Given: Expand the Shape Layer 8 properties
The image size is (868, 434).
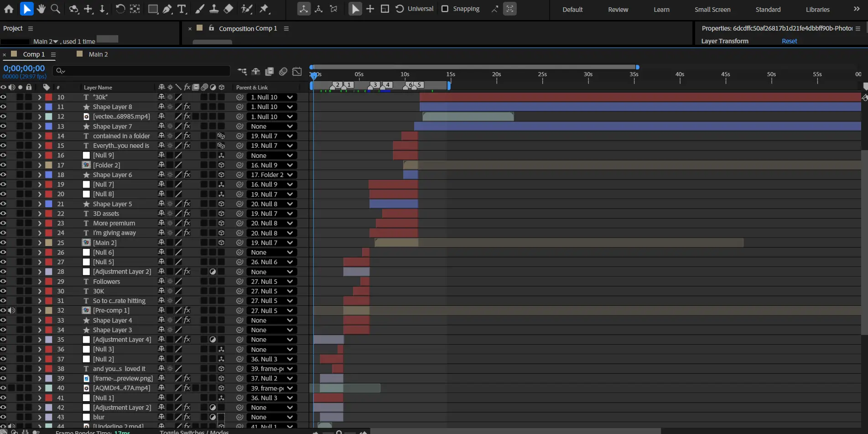Looking at the screenshot, I should [x=40, y=107].
